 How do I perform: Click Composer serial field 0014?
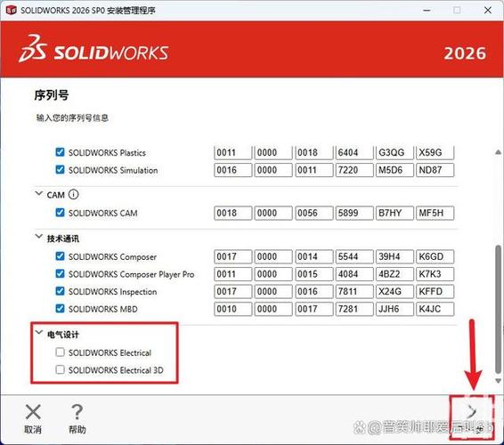314,256
